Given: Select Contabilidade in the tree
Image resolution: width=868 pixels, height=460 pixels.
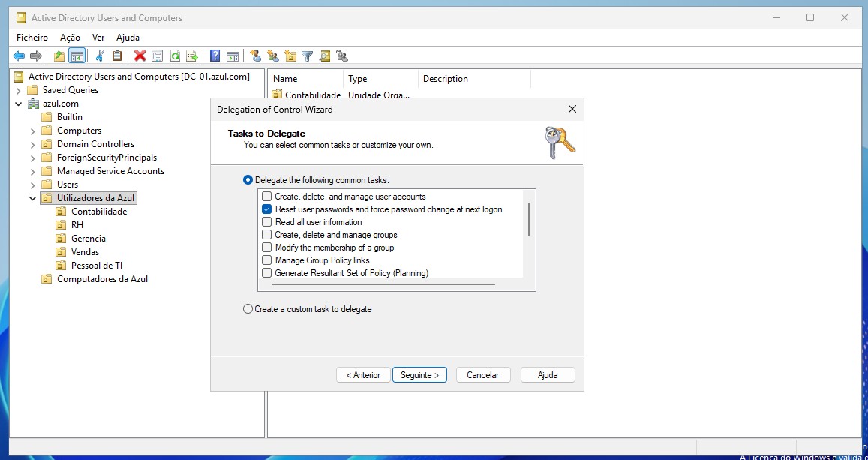Looking at the screenshot, I should [x=99, y=212].
